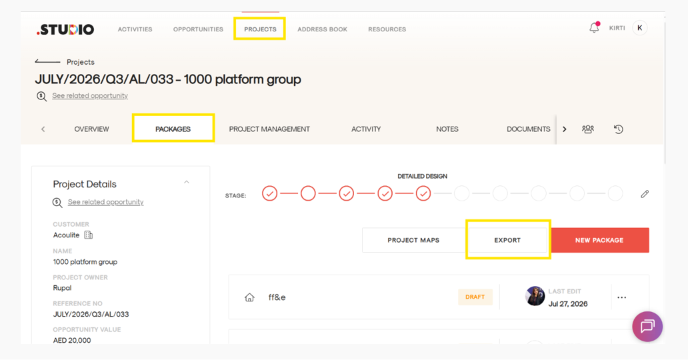
Task: Click the Rupal project owner value
Action: [x=62, y=288]
